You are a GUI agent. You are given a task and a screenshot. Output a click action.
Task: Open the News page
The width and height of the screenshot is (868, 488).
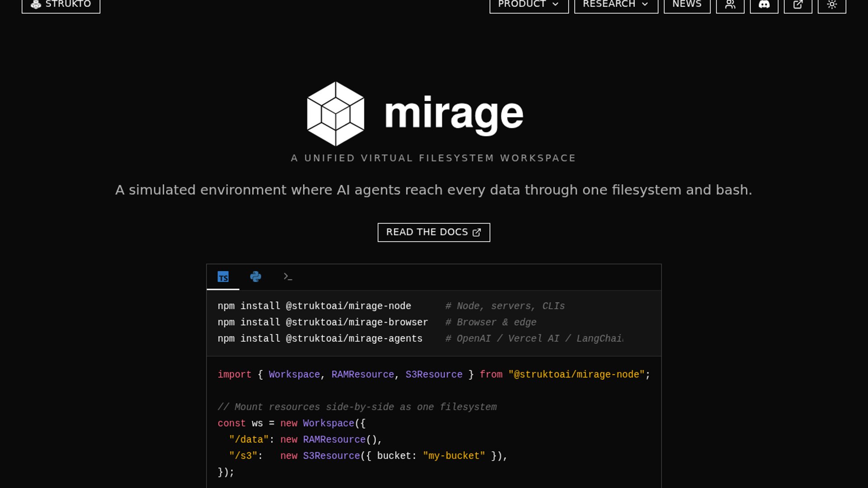click(x=687, y=5)
